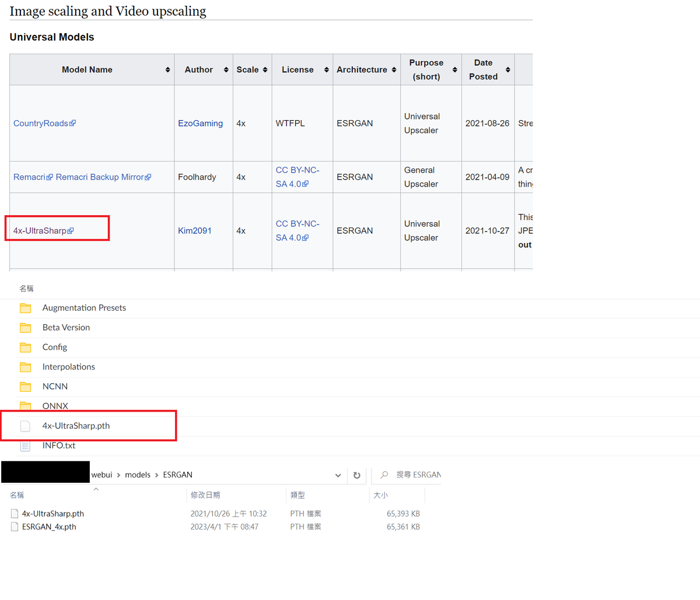The height and width of the screenshot is (600, 700).
Task: Select the NCNN folder name
Action: [x=55, y=387]
